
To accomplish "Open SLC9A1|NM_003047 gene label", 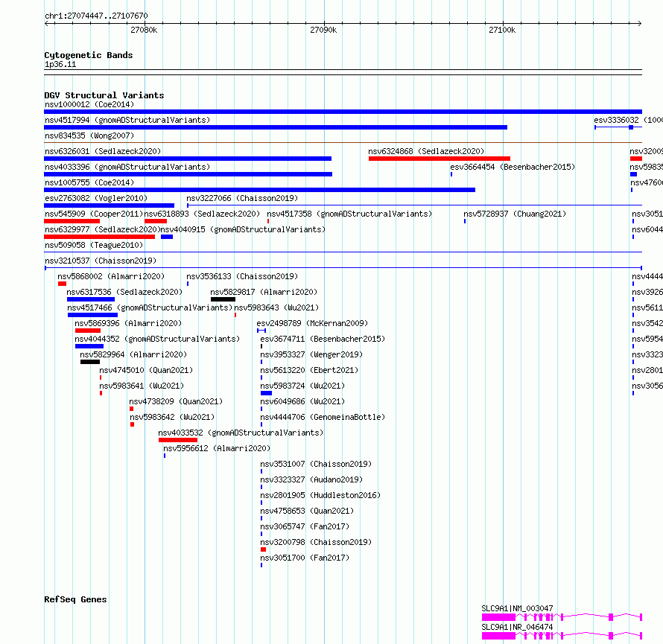I will point(517,608).
